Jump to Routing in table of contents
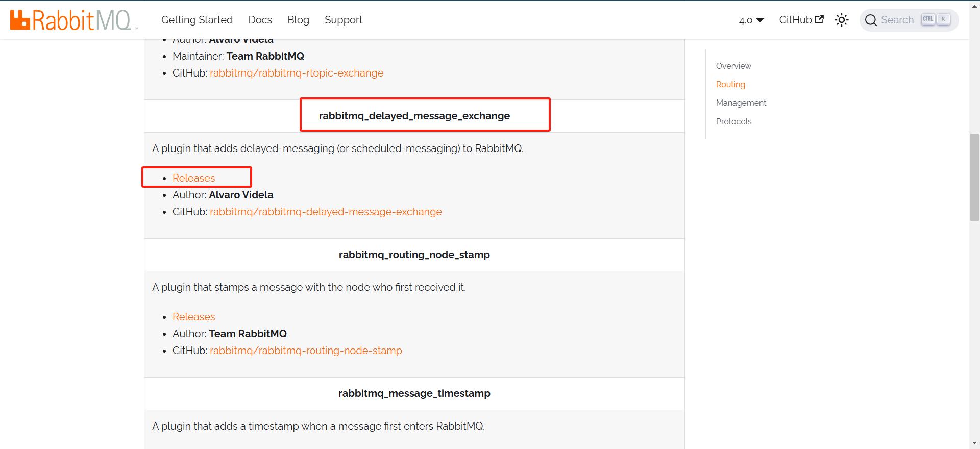980x449 pixels. tap(730, 84)
